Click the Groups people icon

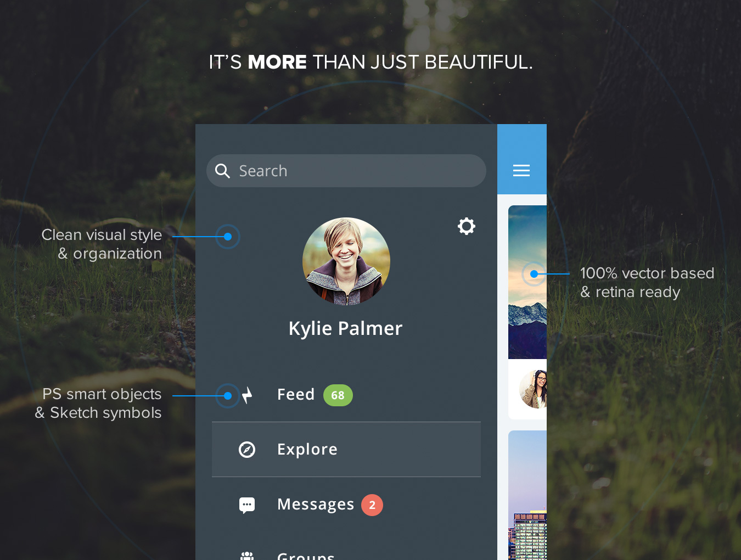pos(247,556)
